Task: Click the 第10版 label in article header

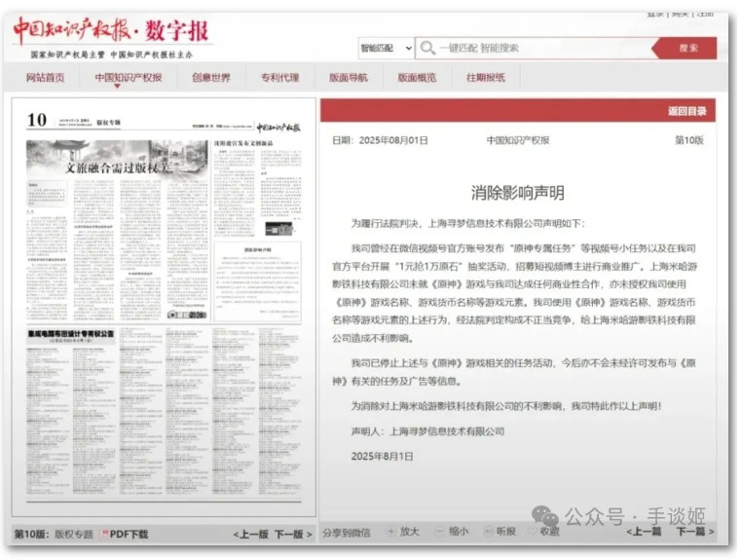Action: (x=689, y=140)
